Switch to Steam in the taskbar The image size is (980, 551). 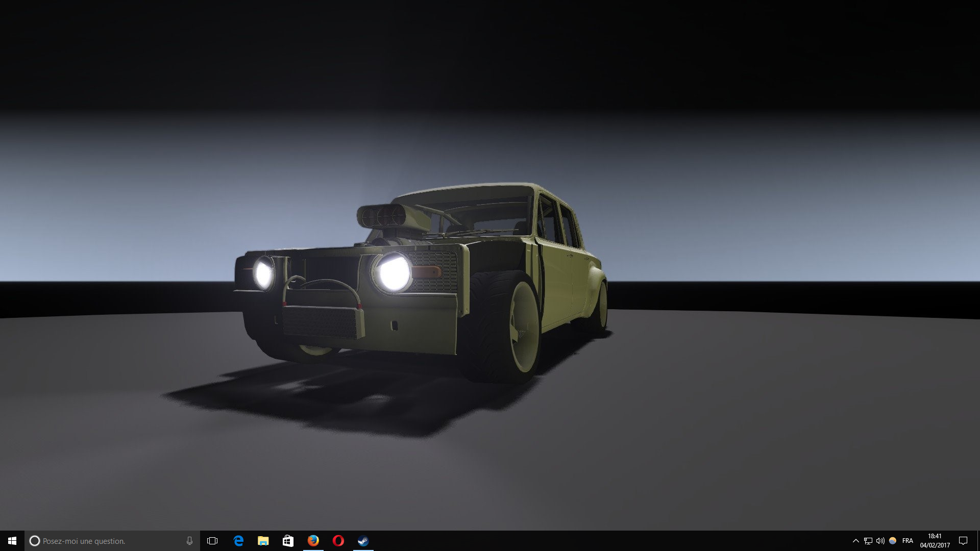click(363, 541)
